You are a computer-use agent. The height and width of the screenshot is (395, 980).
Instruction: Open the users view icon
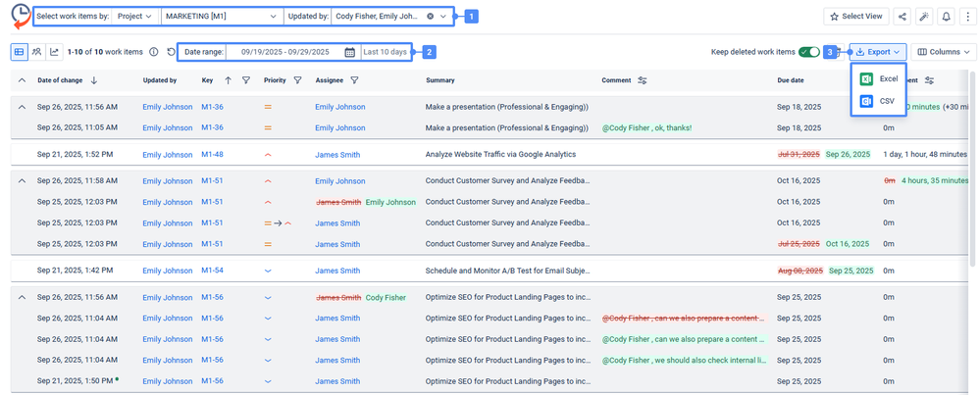(37, 52)
